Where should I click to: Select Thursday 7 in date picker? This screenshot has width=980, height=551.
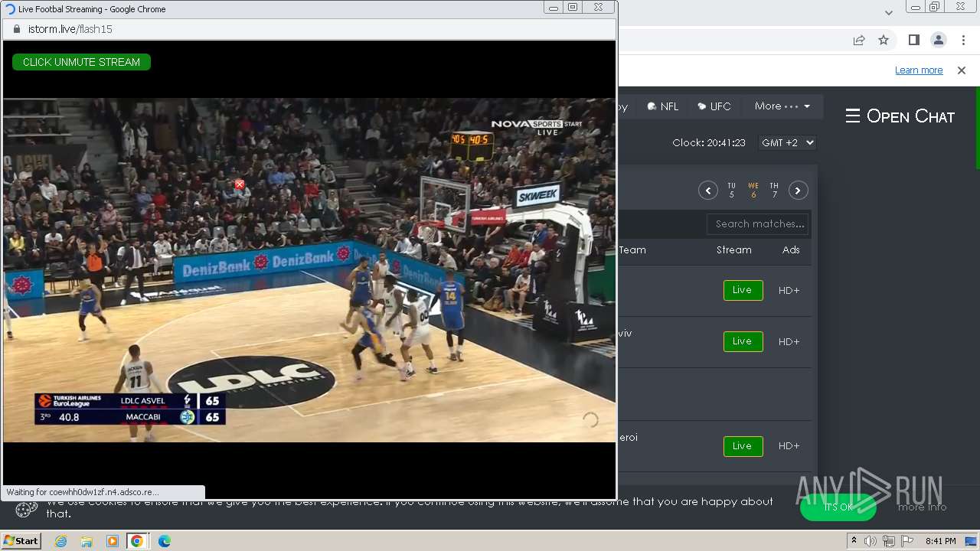774,191
